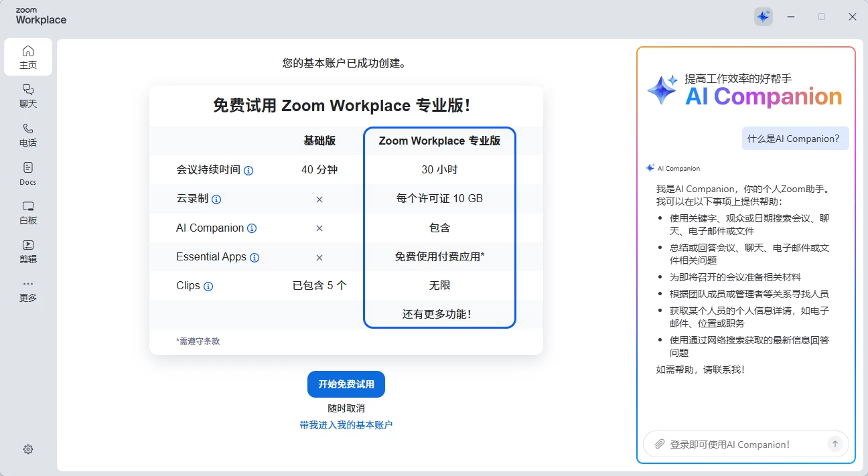Image resolution: width=868 pixels, height=476 pixels.
Task: Open the 剪辑 clips section
Action: (28, 251)
